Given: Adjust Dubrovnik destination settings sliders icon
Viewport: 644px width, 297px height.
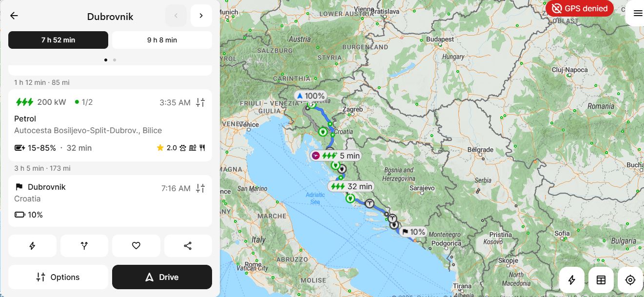Looking at the screenshot, I should coord(200,188).
